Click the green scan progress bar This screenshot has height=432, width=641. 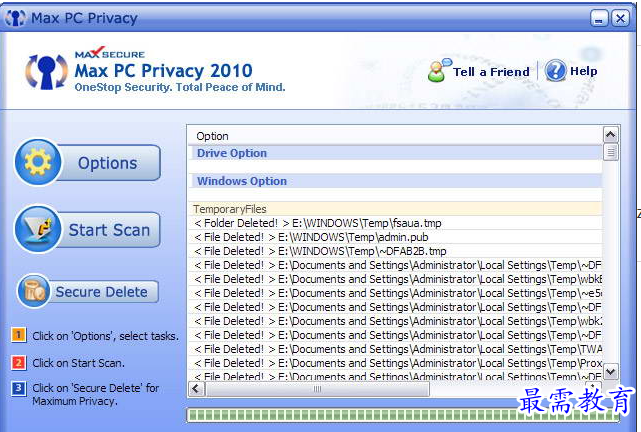(403, 415)
